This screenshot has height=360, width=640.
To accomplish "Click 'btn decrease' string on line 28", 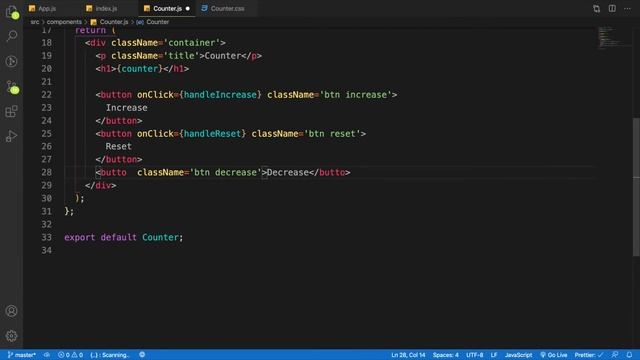I will click(225, 172).
